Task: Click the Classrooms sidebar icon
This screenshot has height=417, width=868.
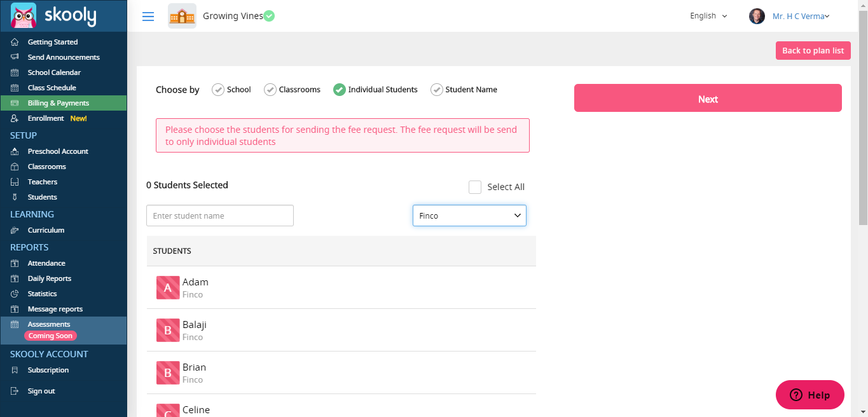Action: click(15, 167)
